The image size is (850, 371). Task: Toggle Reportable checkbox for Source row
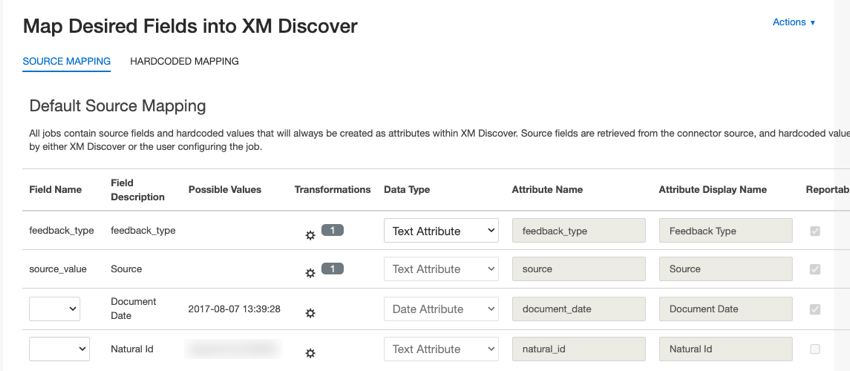click(x=815, y=269)
